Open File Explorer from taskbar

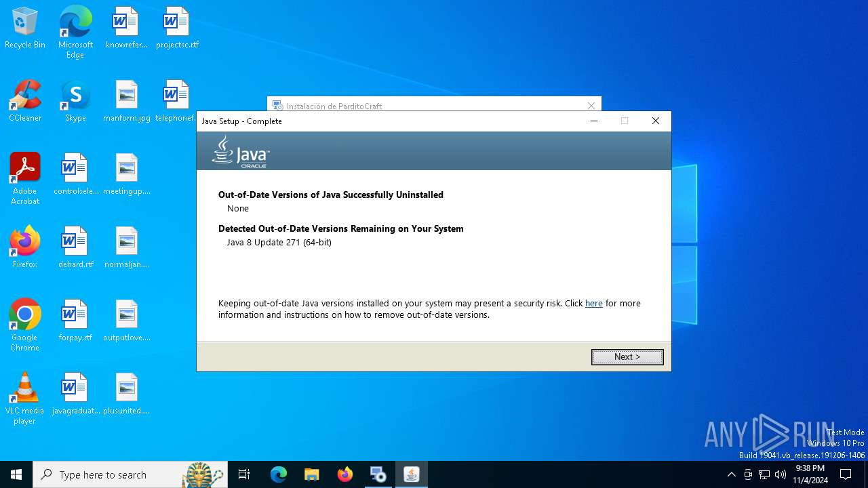pyautogui.click(x=312, y=474)
